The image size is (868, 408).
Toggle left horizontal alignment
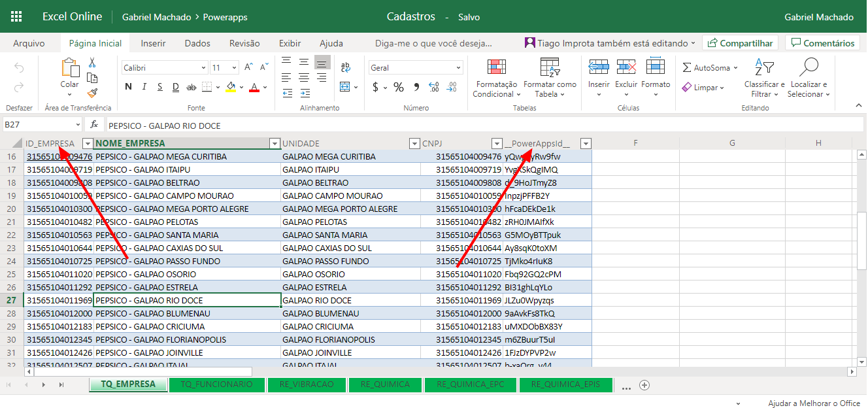pyautogui.click(x=287, y=77)
